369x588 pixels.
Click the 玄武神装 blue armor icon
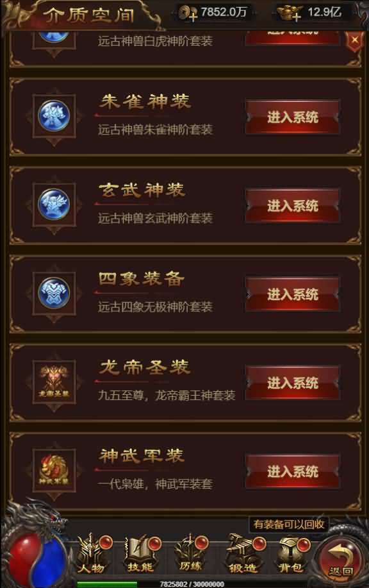click(54, 205)
